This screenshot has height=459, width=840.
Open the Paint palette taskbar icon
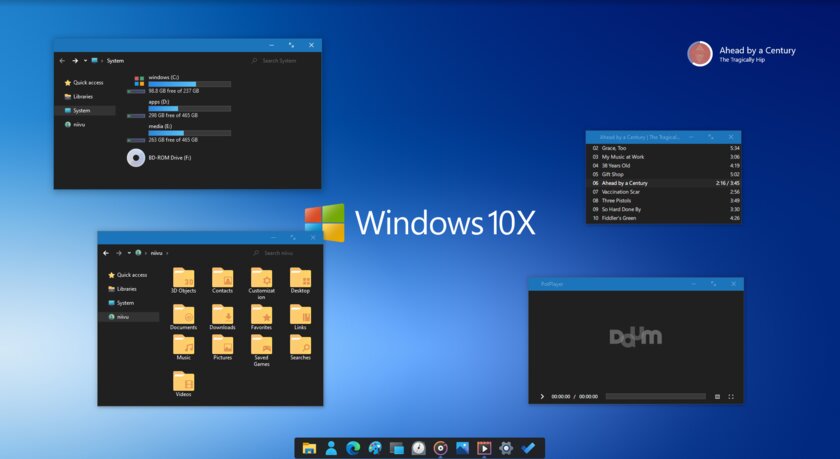coord(375,448)
